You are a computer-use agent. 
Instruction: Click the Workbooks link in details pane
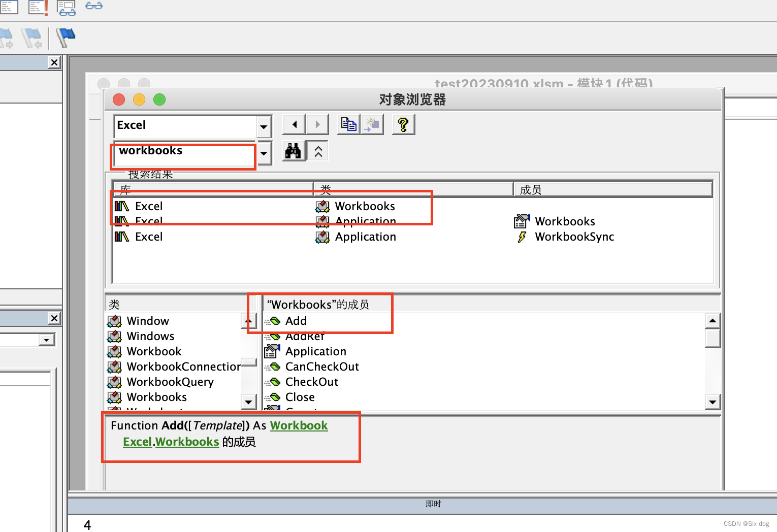point(187,442)
